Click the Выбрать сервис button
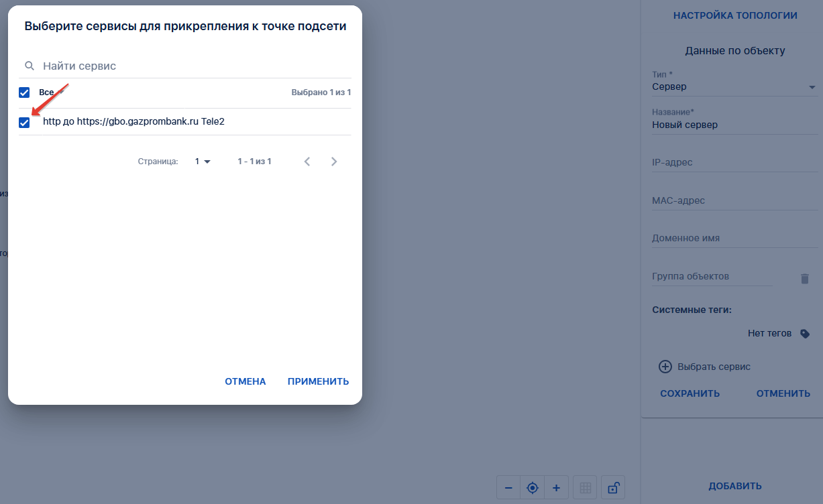Viewport: 823px width, 504px height. 705,367
